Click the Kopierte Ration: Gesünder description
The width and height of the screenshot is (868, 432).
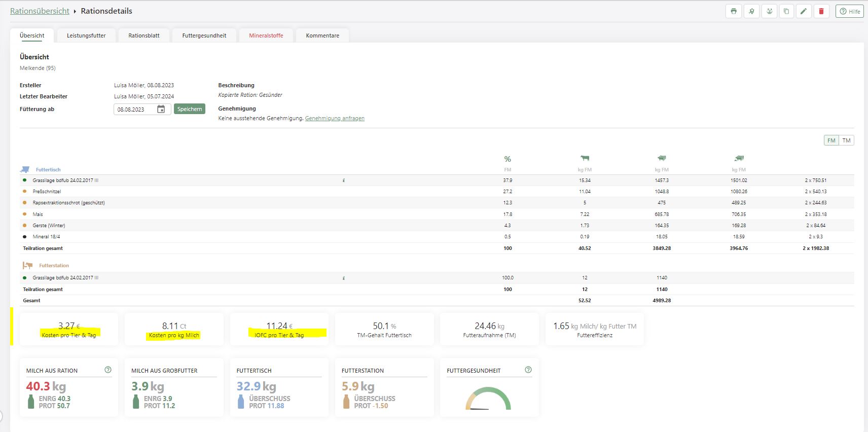pos(250,95)
